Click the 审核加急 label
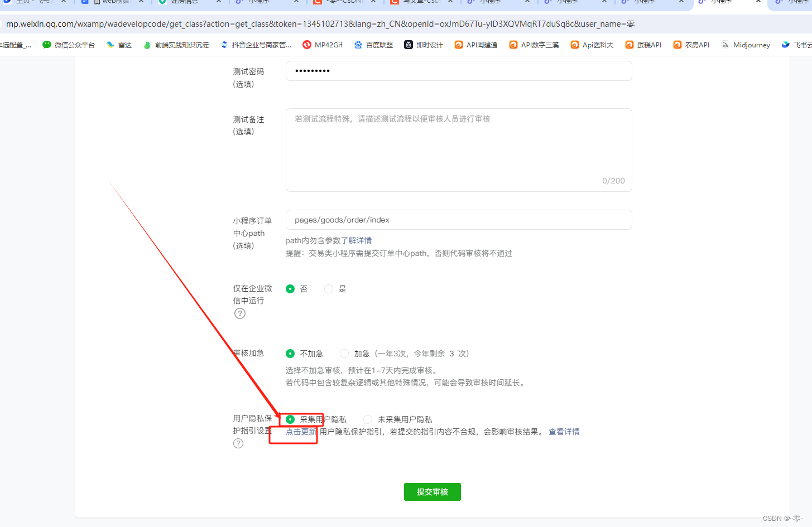This screenshot has height=527, width=812. (x=249, y=353)
